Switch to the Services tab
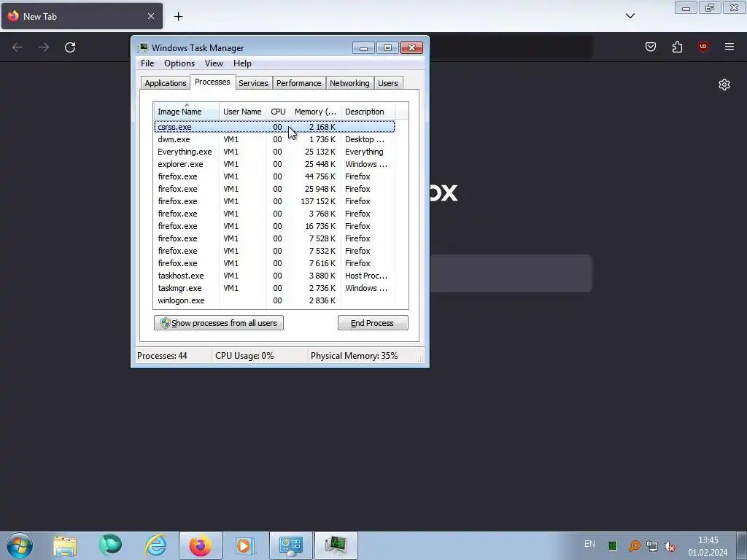Image resolution: width=747 pixels, height=560 pixels. point(253,83)
